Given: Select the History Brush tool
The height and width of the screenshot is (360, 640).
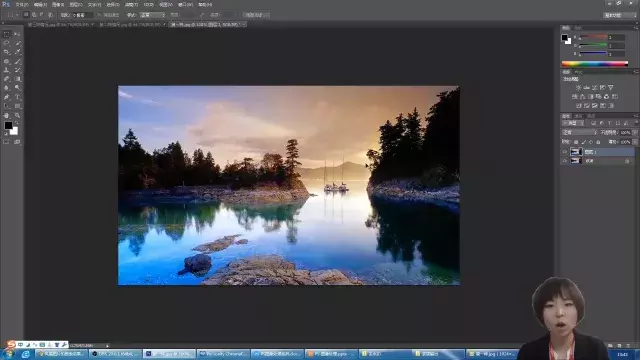Looking at the screenshot, I should (x=17, y=70).
